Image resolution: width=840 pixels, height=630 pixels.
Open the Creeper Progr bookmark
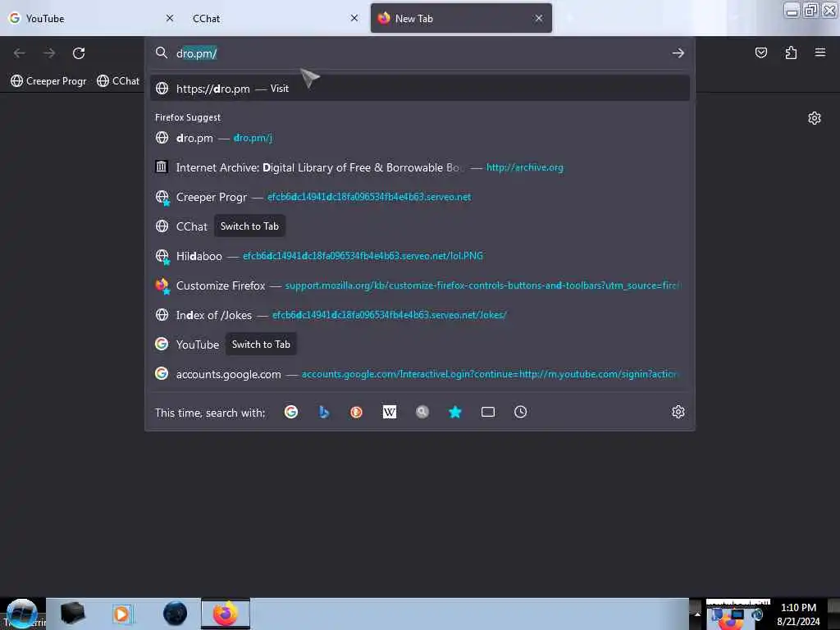[x=48, y=81]
